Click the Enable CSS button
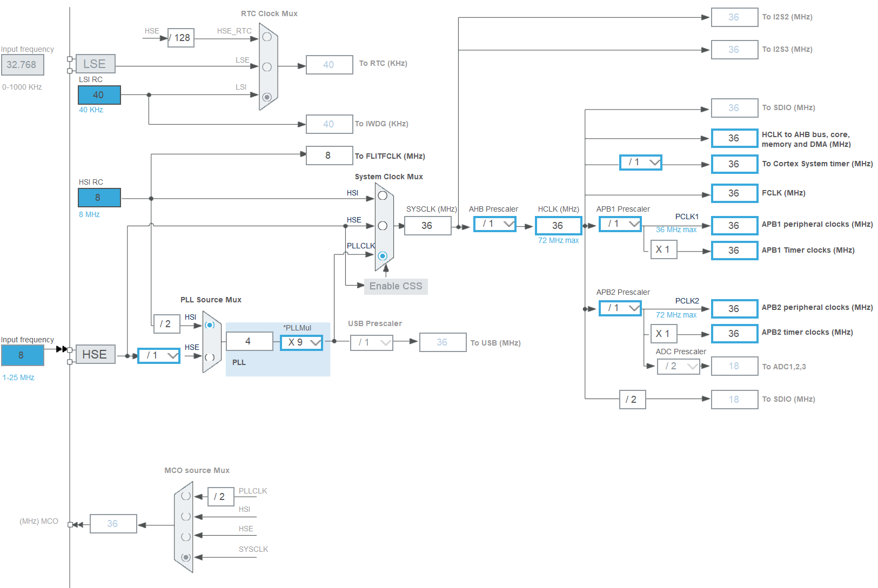 pyautogui.click(x=396, y=286)
